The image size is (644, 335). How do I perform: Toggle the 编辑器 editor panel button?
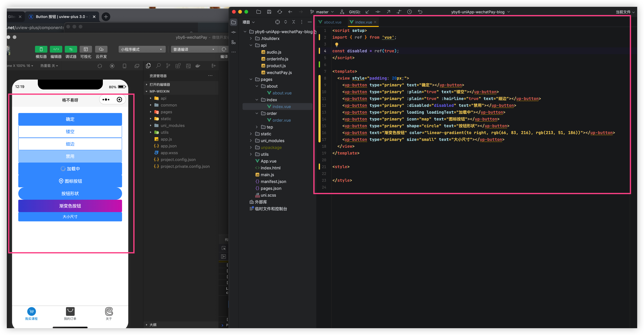tap(56, 50)
